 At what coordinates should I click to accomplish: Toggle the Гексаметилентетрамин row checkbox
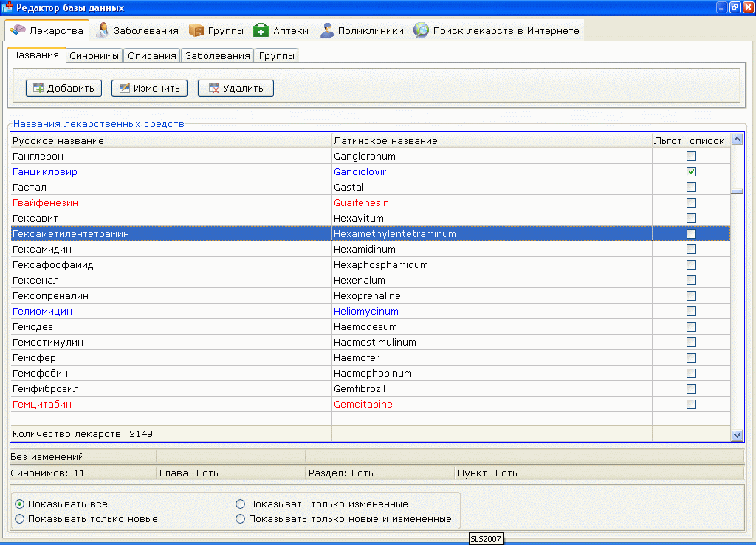click(x=691, y=234)
